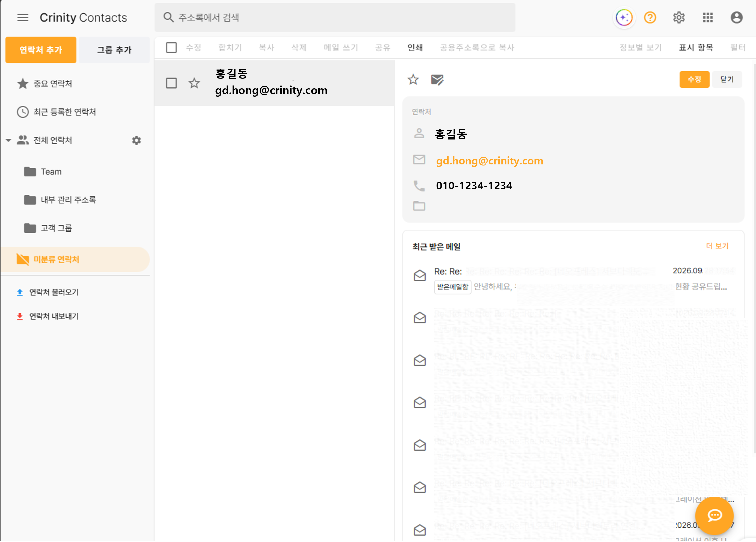Select all contacts checkbox in toolbar
Viewport: 756px width, 542px height.
click(171, 47)
